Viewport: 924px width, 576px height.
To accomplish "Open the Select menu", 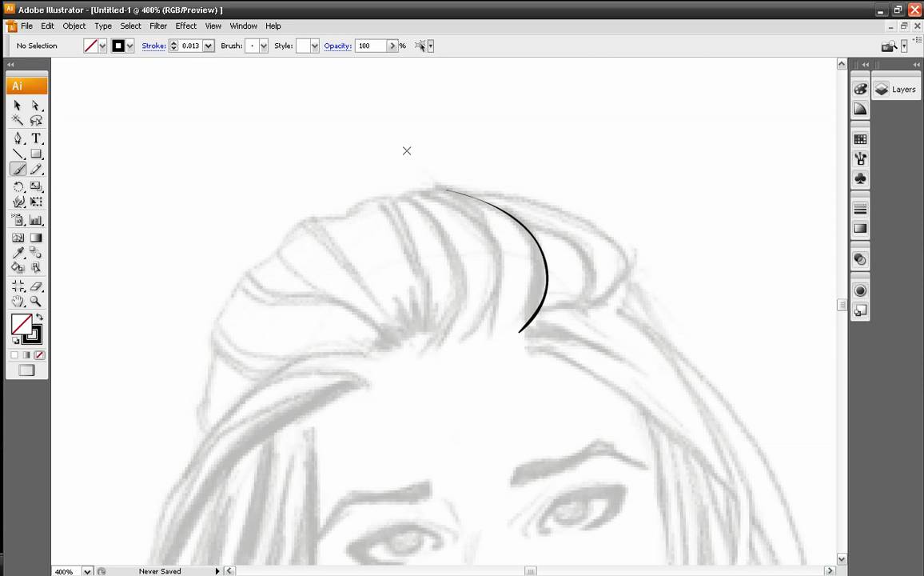I will click(130, 26).
